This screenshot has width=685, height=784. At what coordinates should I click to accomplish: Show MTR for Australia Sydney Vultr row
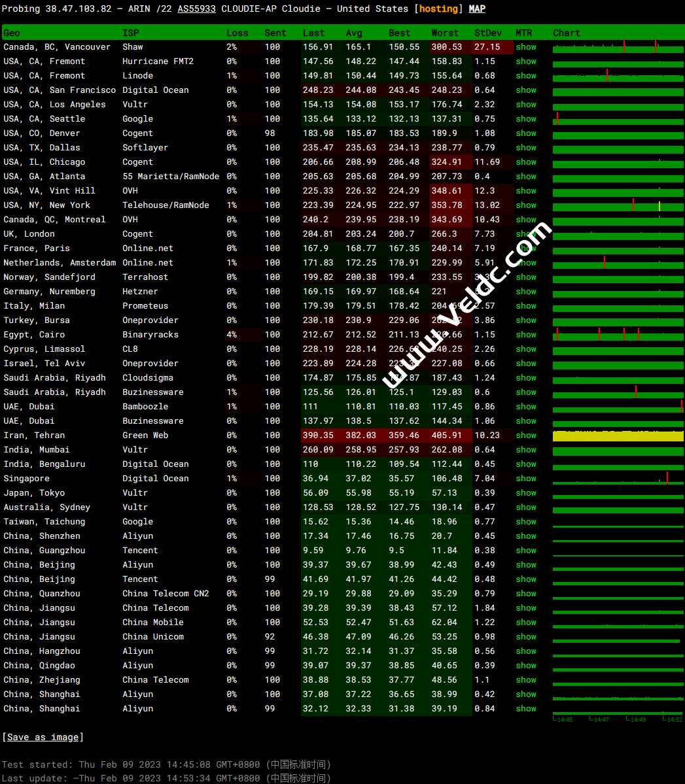[525, 507]
